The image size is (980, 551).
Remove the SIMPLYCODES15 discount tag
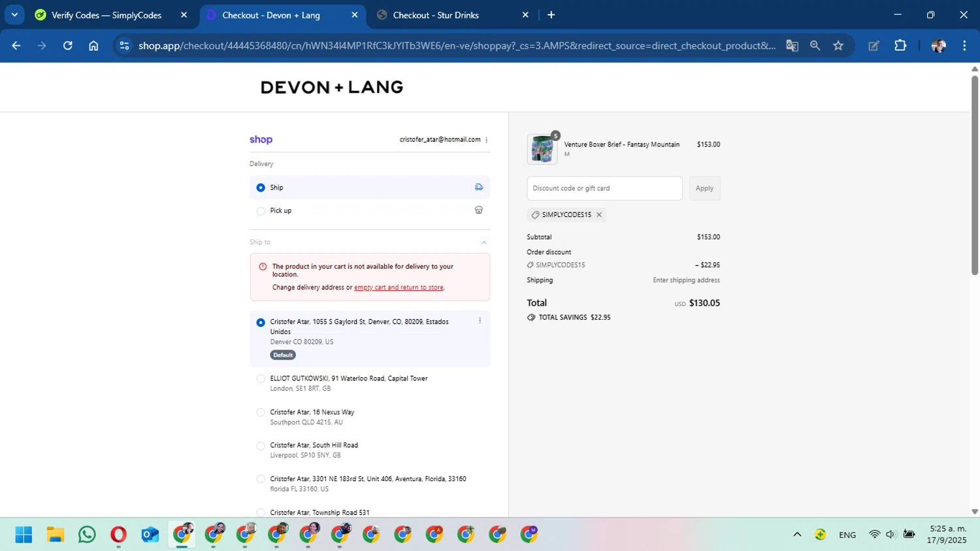(599, 215)
